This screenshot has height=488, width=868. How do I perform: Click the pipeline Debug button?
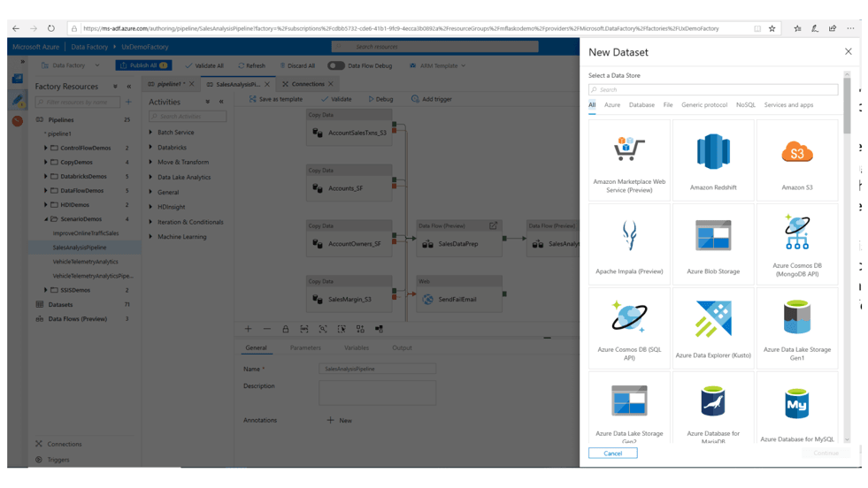click(x=380, y=99)
